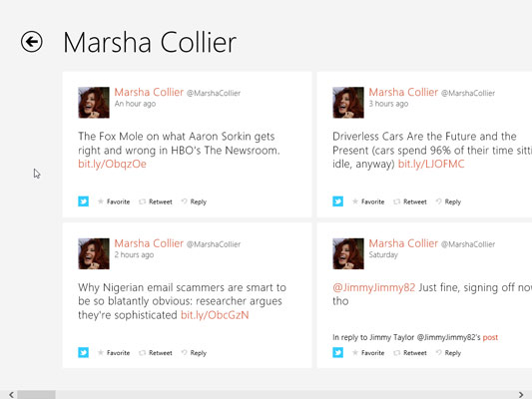This screenshot has width=532, height=399.
Task: Favorite the Driverless Cars tweet
Action: (368, 201)
